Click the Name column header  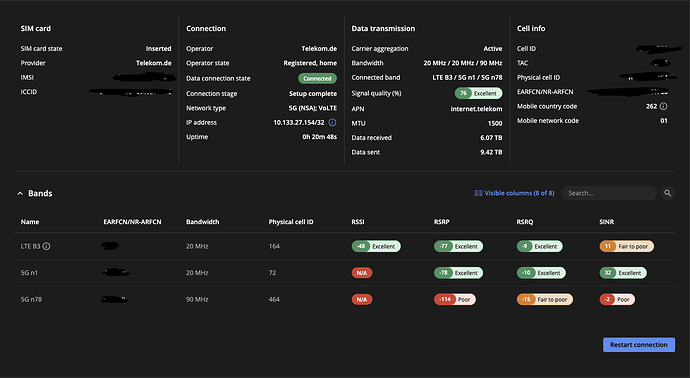[30, 222]
